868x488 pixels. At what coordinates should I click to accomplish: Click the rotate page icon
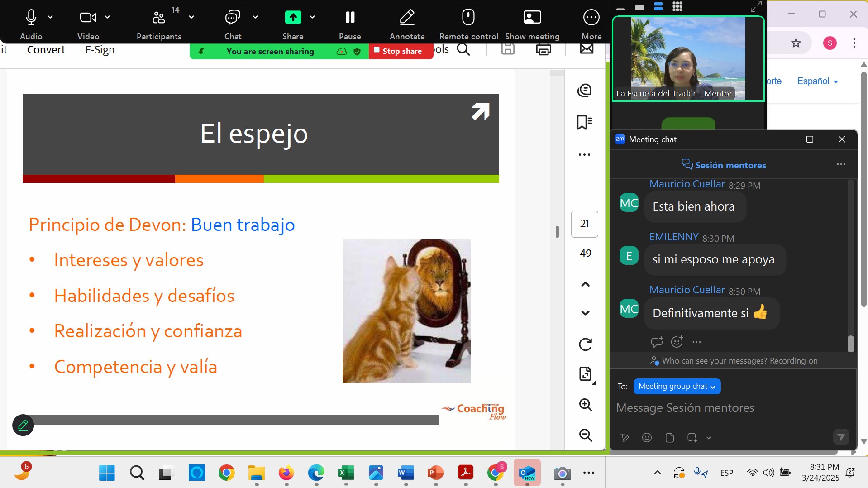(x=585, y=344)
